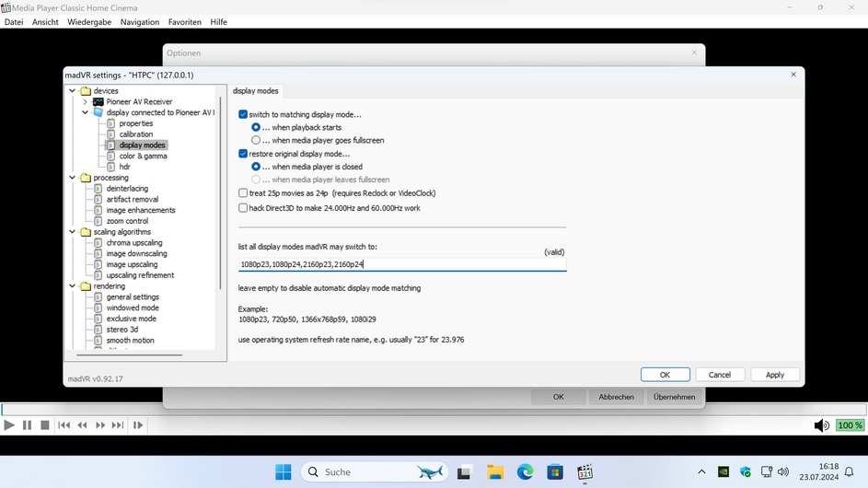Click Cancel in madVR settings
The image size is (868, 488).
720,375
